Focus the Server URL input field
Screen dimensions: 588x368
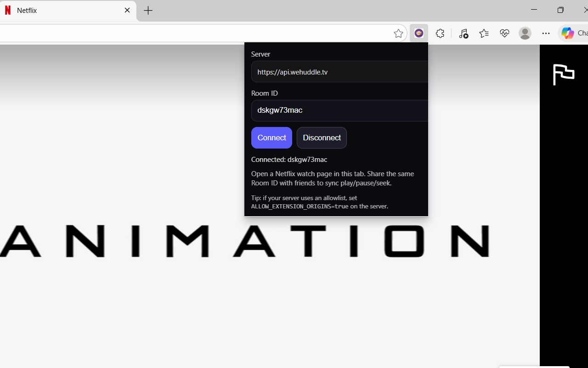[339, 72]
